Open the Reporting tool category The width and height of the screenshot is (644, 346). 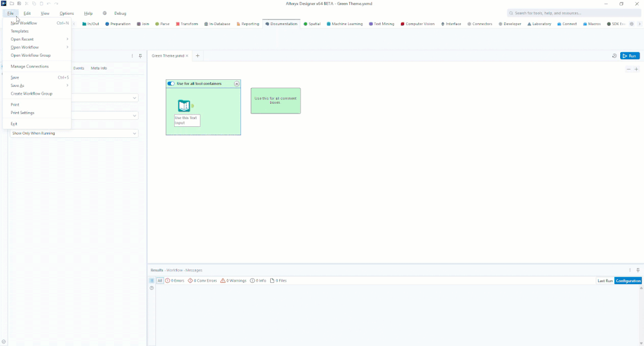click(x=248, y=24)
